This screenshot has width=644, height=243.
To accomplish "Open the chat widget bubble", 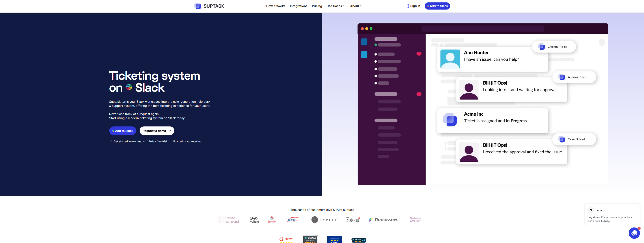I will (634, 233).
